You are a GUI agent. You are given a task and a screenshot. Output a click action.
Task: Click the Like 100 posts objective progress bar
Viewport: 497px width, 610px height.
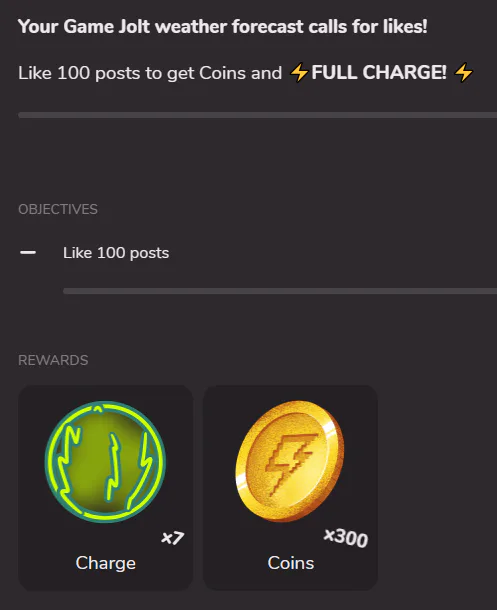(x=280, y=291)
